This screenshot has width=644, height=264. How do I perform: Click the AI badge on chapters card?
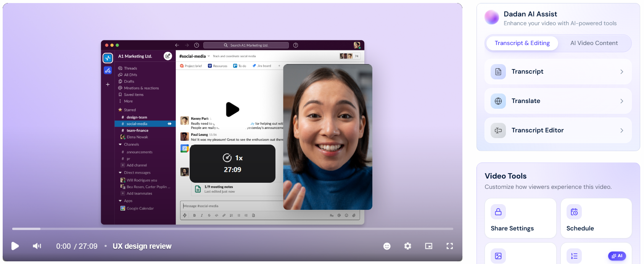click(617, 256)
